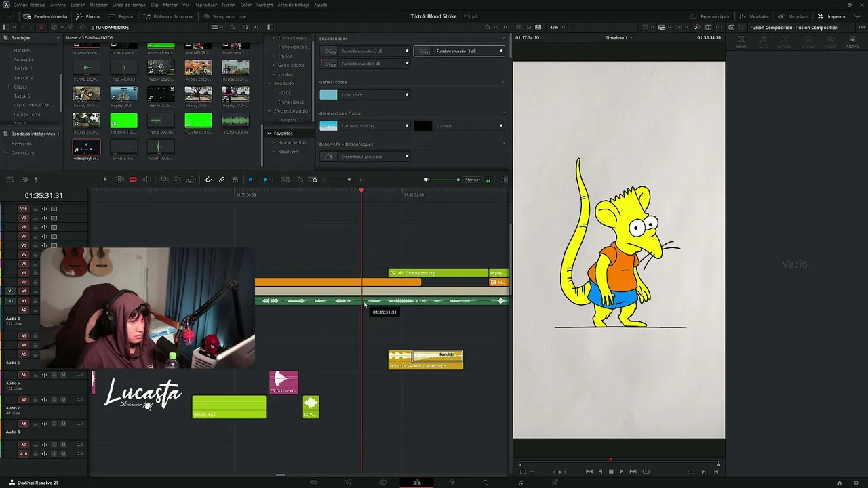Adjust the timeline zoom slider handle

349,180
